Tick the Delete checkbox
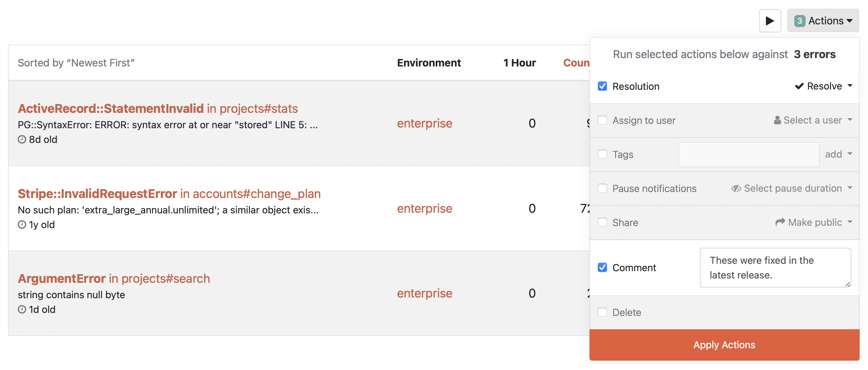The image size is (868, 370). click(x=602, y=312)
